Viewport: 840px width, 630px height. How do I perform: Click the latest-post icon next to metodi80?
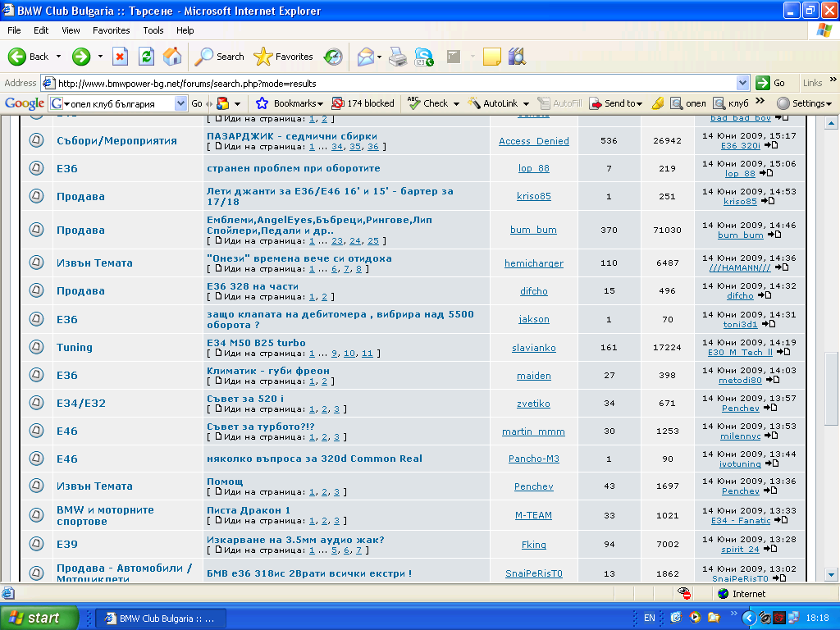pyautogui.click(x=773, y=380)
